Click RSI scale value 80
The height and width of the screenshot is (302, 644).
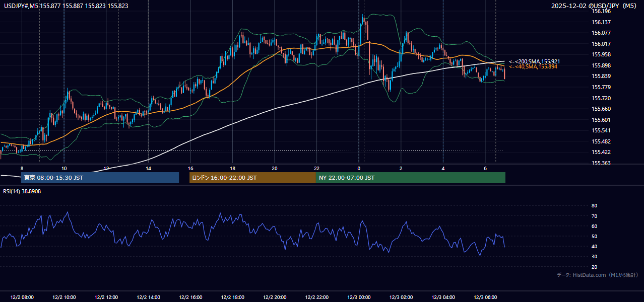tap(595, 206)
